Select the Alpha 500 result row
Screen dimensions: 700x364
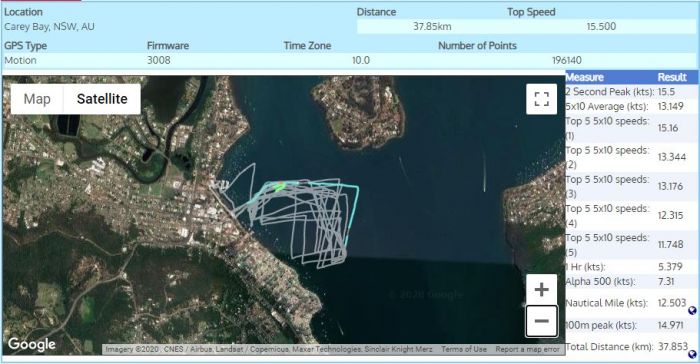pyautogui.click(x=632, y=281)
